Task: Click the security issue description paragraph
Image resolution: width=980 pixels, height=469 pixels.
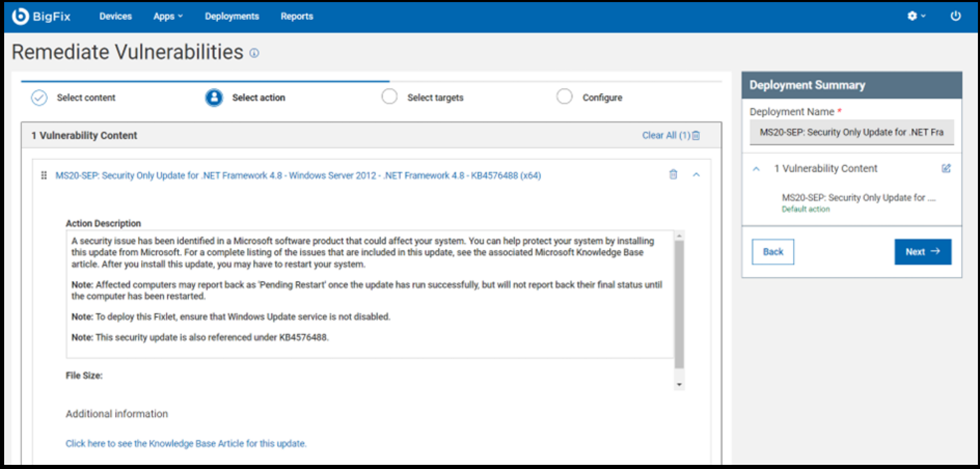Action: coord(363,253)
